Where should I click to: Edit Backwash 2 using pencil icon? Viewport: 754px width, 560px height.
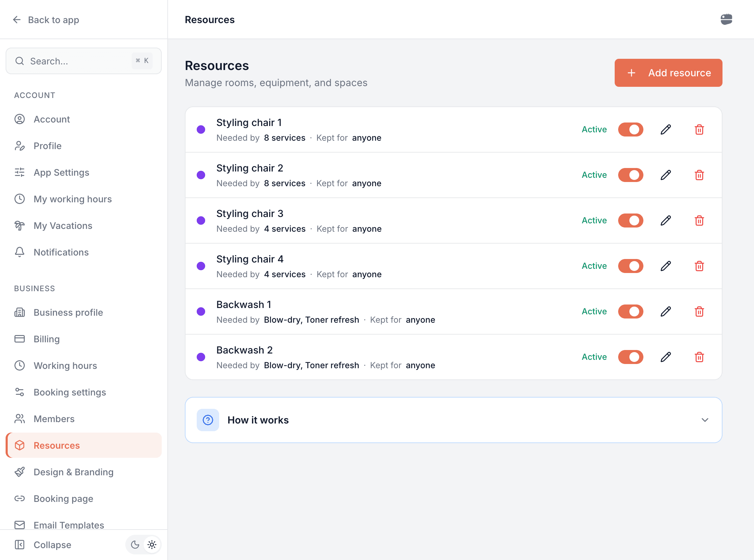click(x=666, y=357)
